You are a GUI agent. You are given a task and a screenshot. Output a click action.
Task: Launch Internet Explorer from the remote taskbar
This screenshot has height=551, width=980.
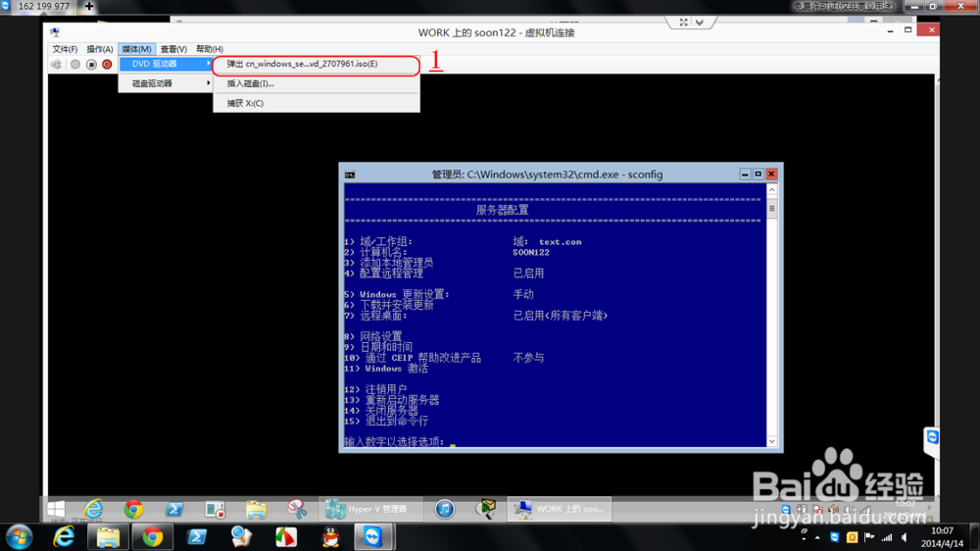[x=93, y=509]
